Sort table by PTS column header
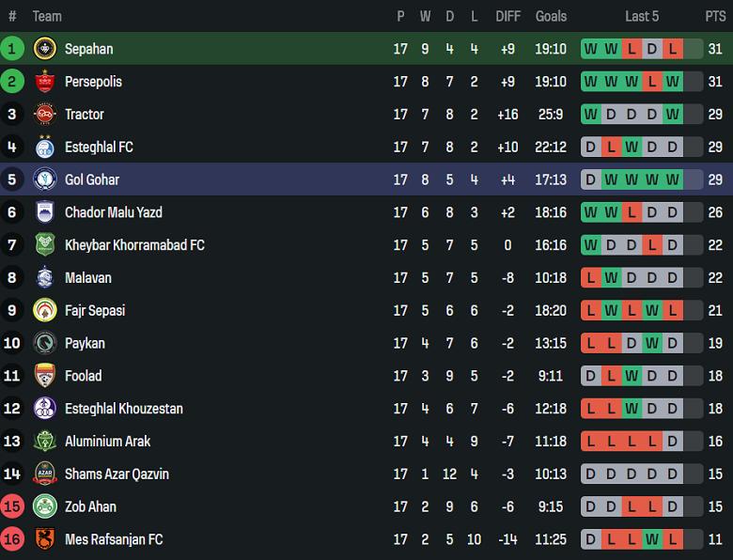 click(x=715, y=16)
